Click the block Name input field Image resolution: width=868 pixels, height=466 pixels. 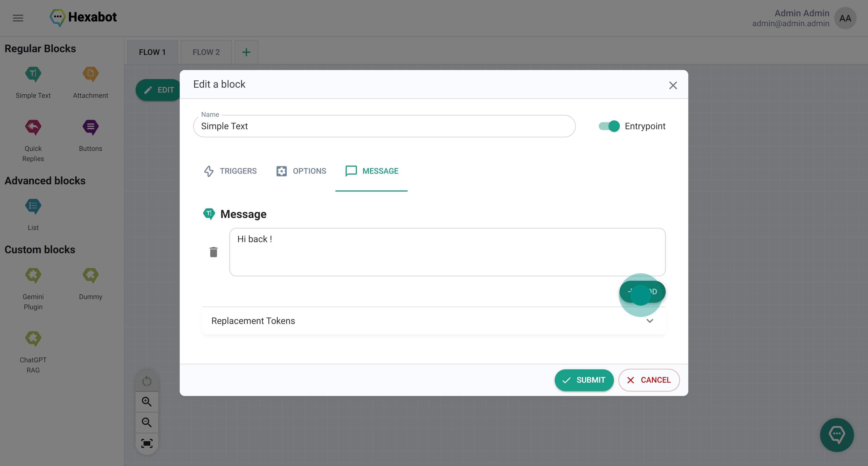tap(384, 126)
